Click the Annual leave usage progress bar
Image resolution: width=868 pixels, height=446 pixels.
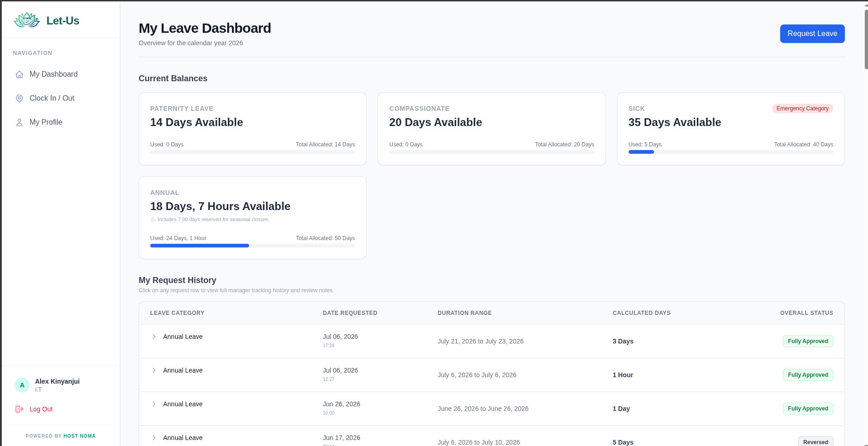[x=252, y=246]
